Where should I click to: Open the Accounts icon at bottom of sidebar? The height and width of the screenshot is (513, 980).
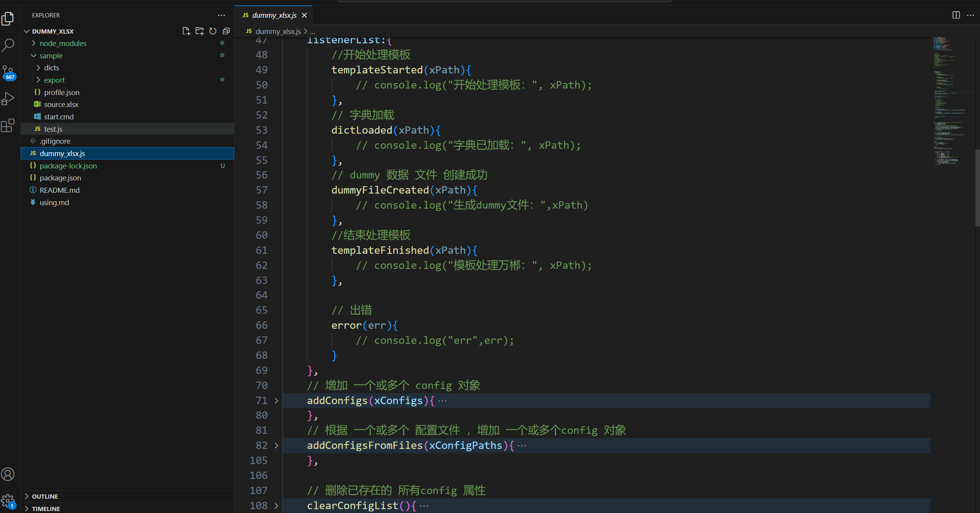coord(9,474)
